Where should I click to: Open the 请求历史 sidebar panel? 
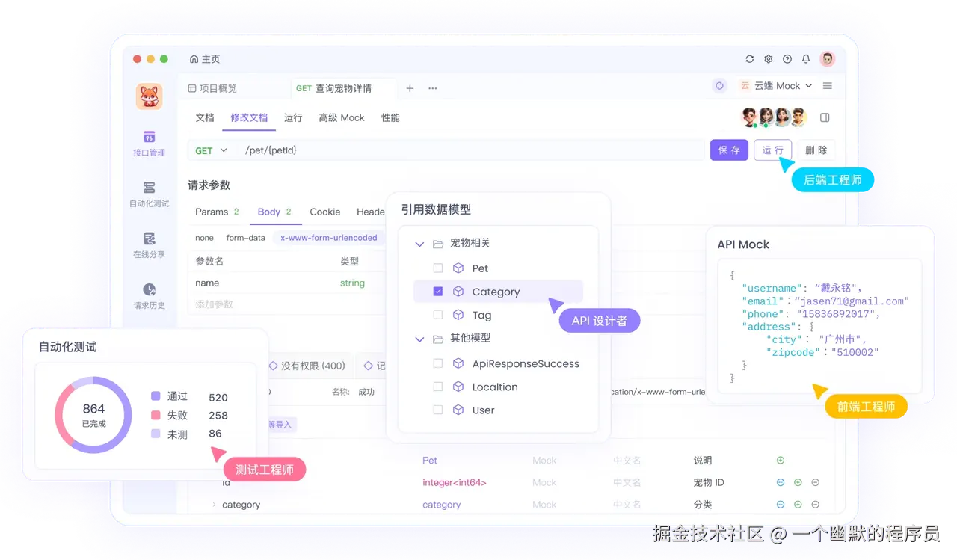pyautogui.click(x=149, y=295)
